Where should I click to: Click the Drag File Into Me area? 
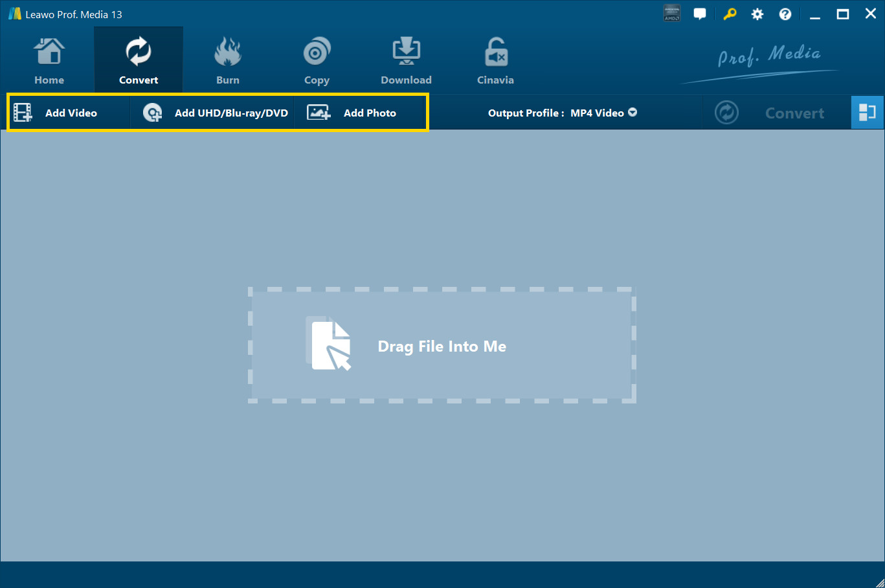pyautogui.click(x=442, y=346)
